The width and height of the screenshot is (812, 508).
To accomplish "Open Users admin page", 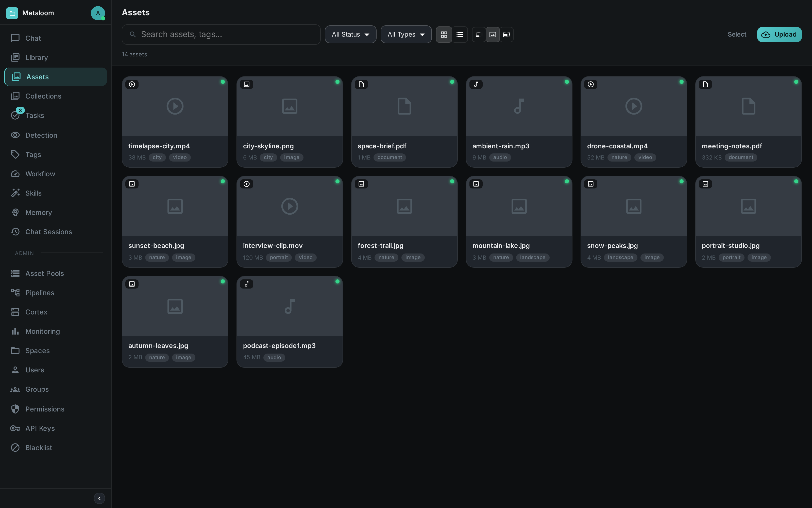I will [55, 370].
